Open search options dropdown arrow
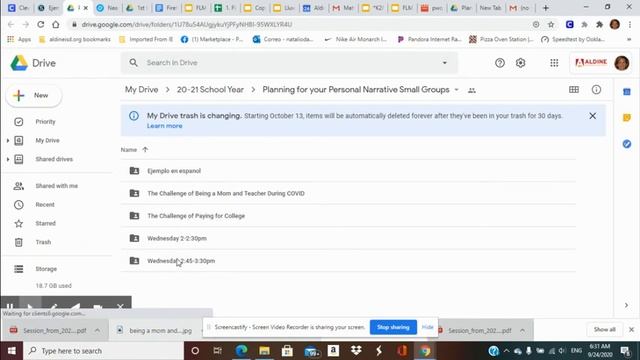The height and width of the screenshot is (360, 640). click(x=444, y=63)
